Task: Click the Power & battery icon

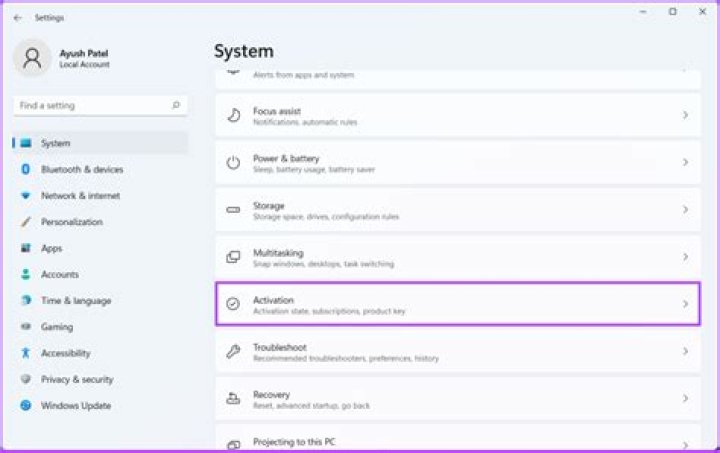Action: (233, 163)
